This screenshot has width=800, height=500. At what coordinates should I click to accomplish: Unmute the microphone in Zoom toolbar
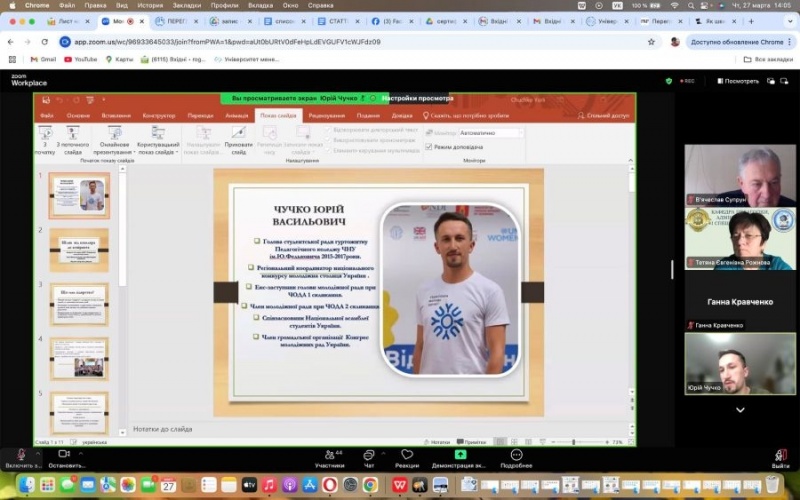coord(20,455)
